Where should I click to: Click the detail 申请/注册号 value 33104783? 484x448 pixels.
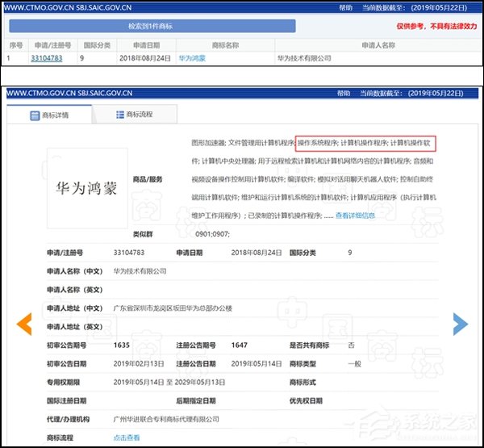click(129, 253)
